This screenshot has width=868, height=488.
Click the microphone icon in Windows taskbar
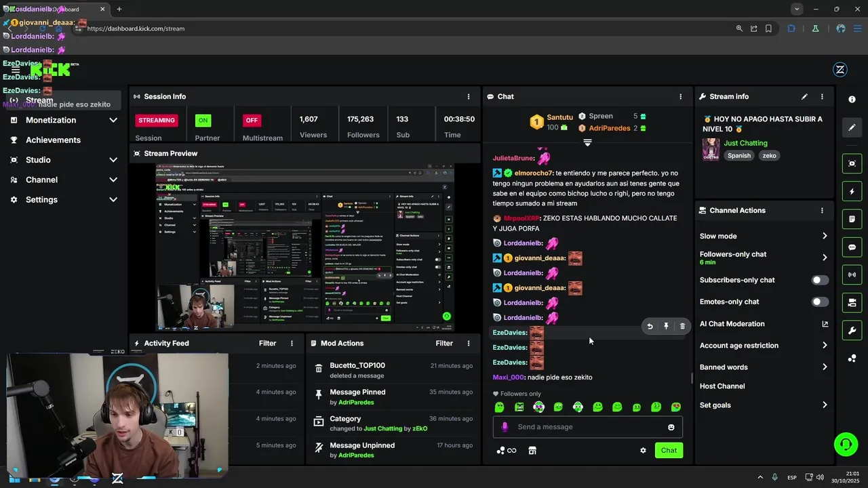[774, 477]
